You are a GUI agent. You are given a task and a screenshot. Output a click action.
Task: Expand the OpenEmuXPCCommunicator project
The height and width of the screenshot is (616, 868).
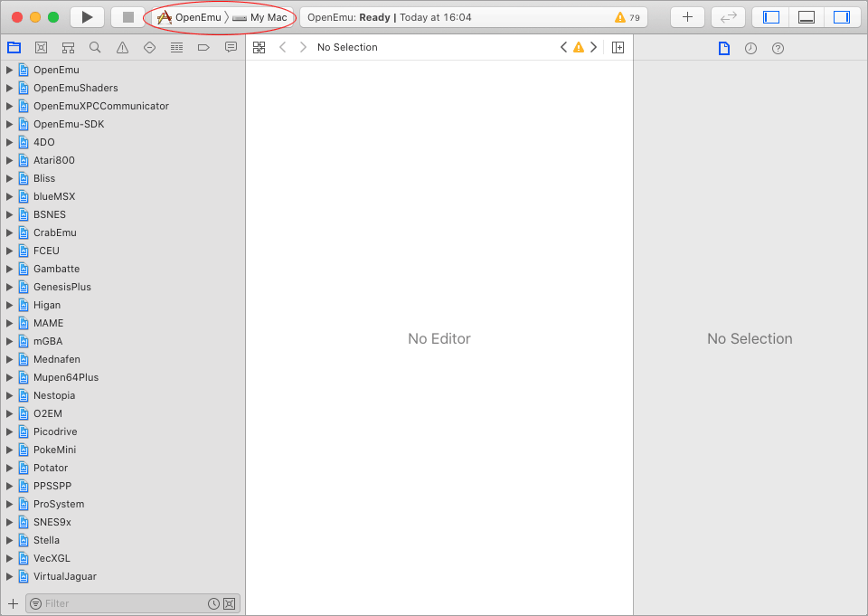pyautogui.click(x=9, y=106)
